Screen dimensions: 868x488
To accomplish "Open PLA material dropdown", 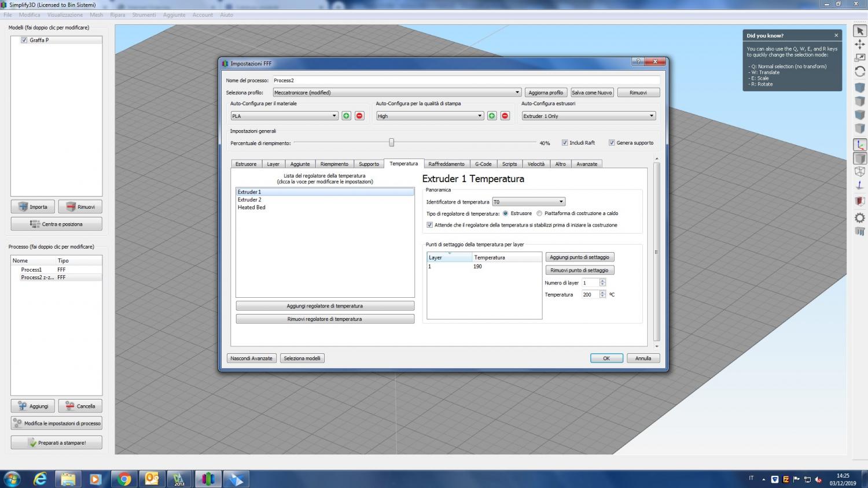I will tap(284, 116).
